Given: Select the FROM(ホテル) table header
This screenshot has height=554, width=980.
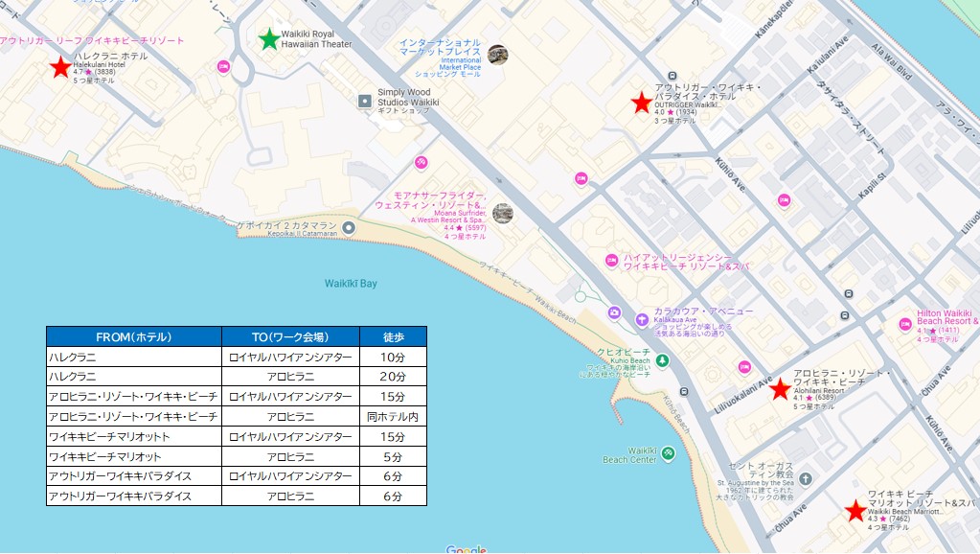Looking at the screenshot, I should coord(134,337).
